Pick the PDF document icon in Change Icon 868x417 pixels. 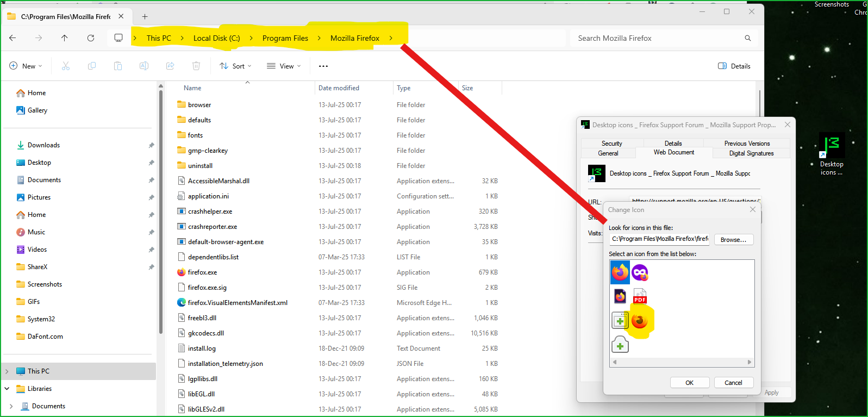point(640,296)
